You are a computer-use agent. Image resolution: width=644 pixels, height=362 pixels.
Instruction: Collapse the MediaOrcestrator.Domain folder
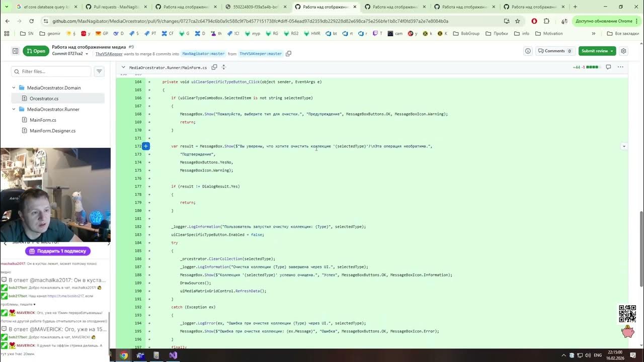(14, 87)
